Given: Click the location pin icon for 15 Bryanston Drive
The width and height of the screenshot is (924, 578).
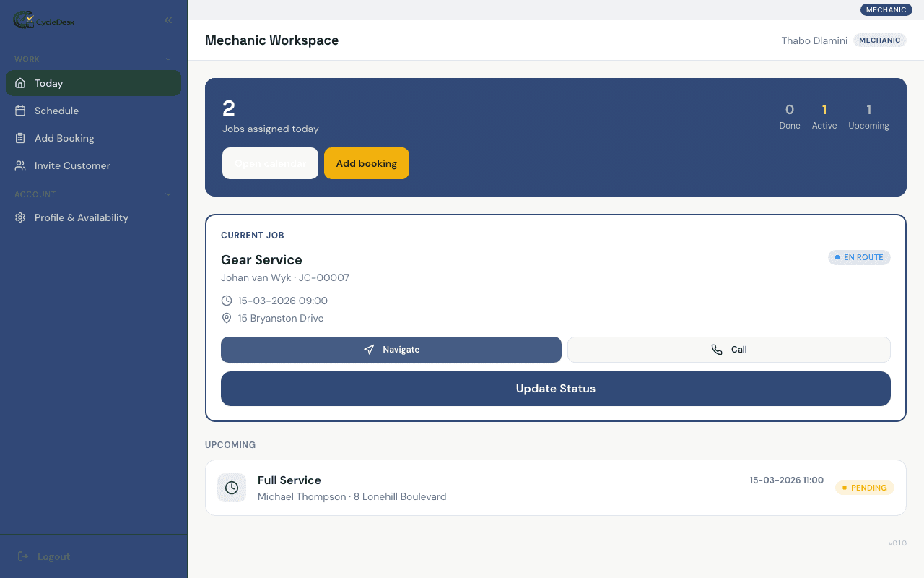Looking at the screenshot, I should pos(226,318).
